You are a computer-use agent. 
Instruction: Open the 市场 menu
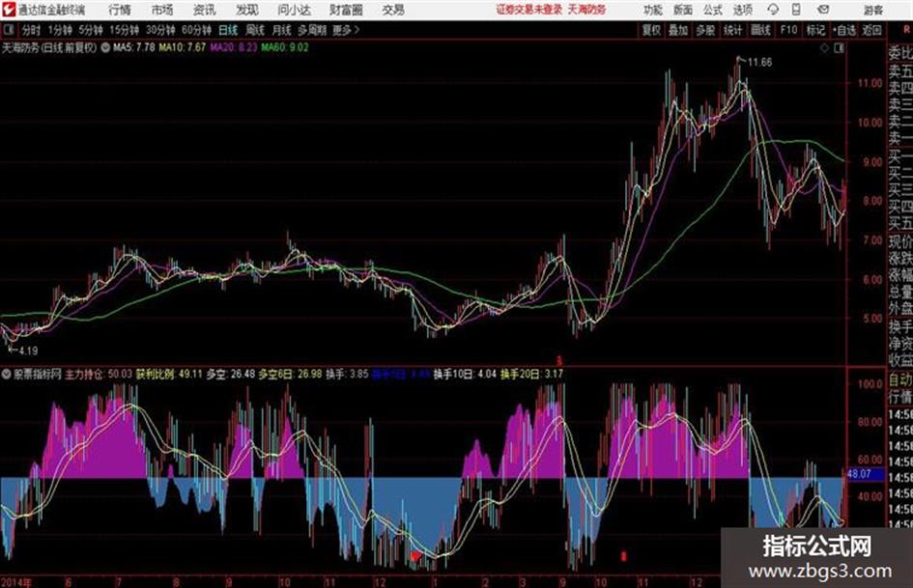(162, 10)
